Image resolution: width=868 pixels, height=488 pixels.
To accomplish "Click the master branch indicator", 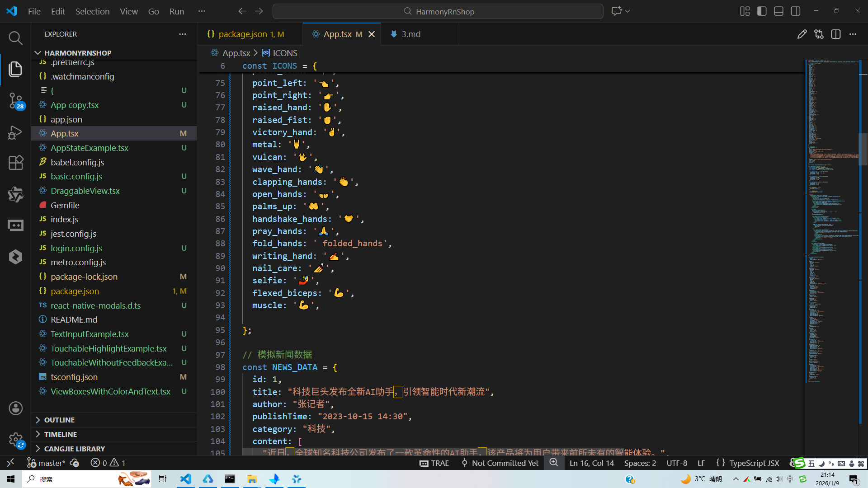I will [x=51, y=463].
